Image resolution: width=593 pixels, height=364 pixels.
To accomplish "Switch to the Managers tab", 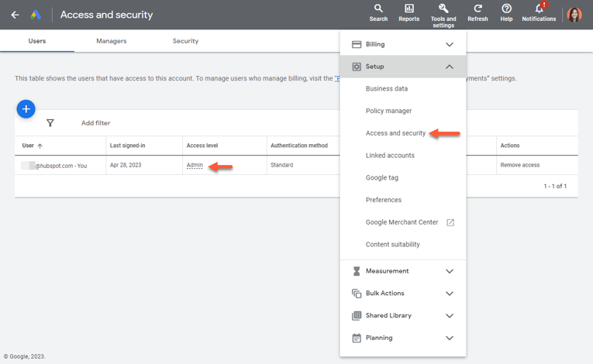I will [111, 41].
